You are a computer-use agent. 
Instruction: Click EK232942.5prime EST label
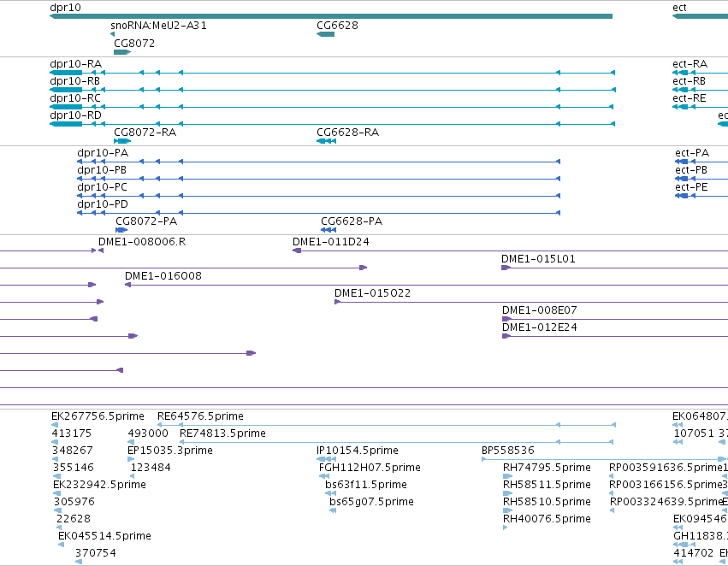[x=100, y=486]
